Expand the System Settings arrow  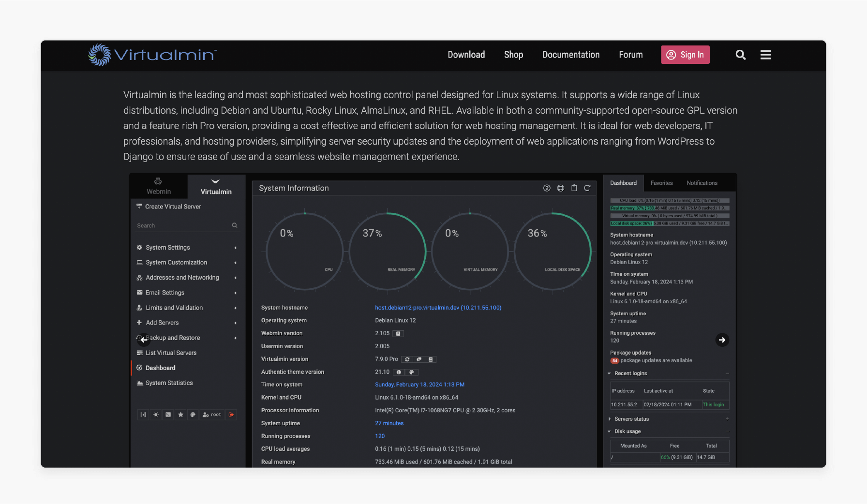point(236,248)
